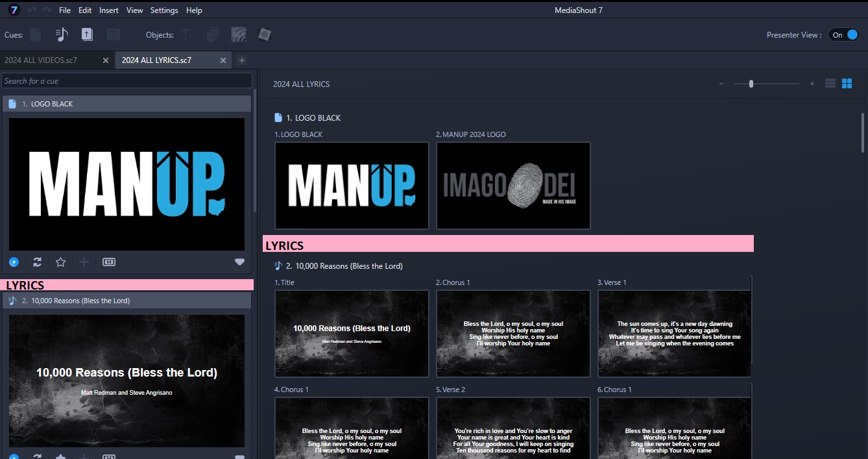This screenshot has width=868, height=459.
Task: Expand LOGO BLACK cue options arrow
Action: click(x=239, y=262)
